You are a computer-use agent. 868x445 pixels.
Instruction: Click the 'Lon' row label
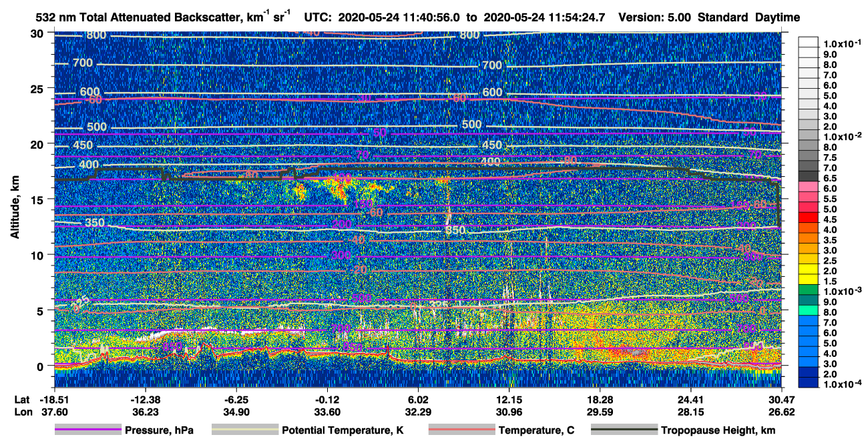coord(22,412)
